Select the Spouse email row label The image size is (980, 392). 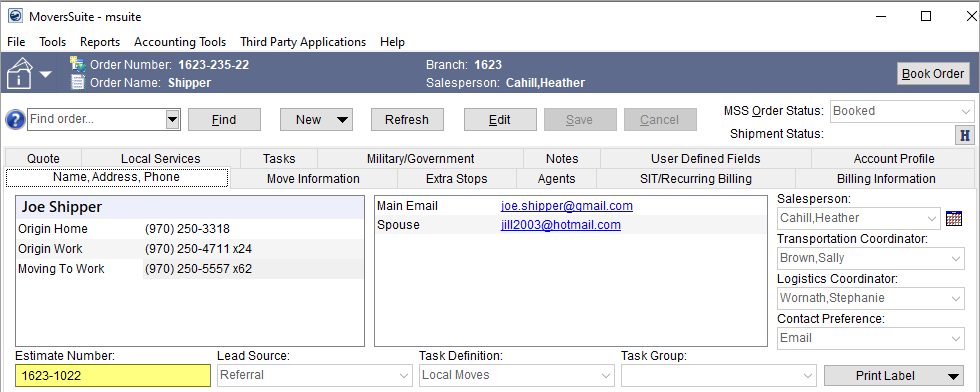tap(398, 225)
